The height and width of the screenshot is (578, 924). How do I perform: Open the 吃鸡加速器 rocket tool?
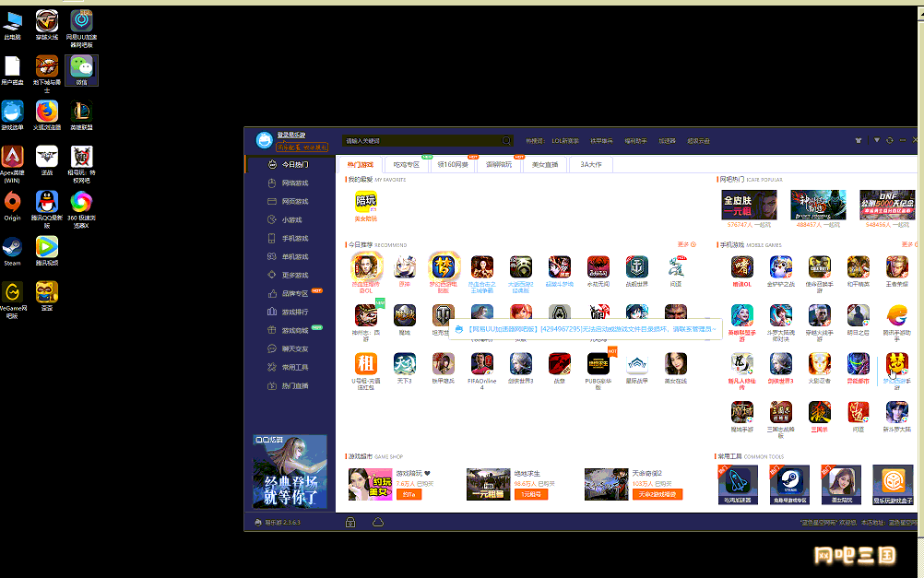(738, 485)
